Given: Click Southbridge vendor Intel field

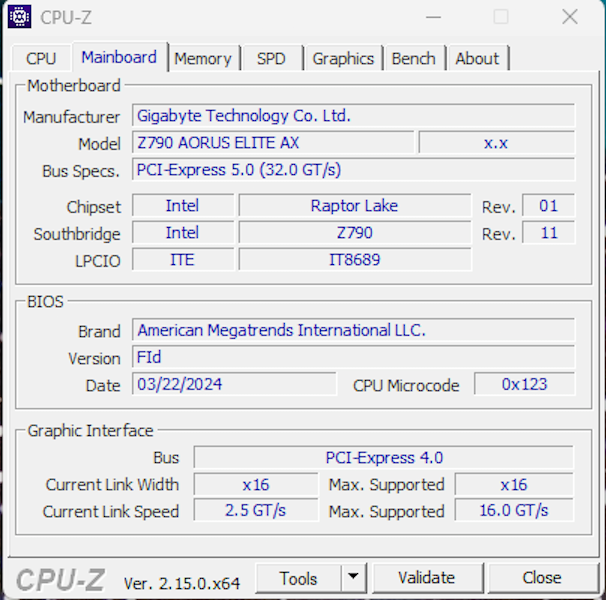Looking at the screenshot, I should (x=183, y=232).
